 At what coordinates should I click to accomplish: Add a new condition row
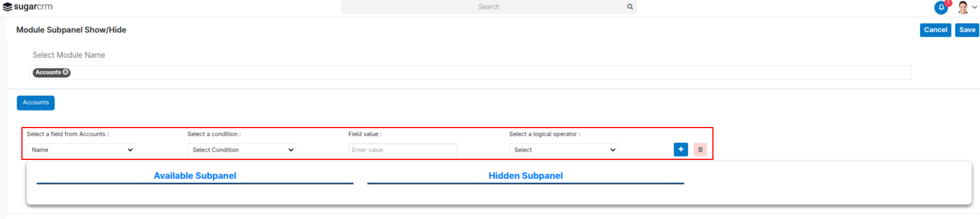681,149
